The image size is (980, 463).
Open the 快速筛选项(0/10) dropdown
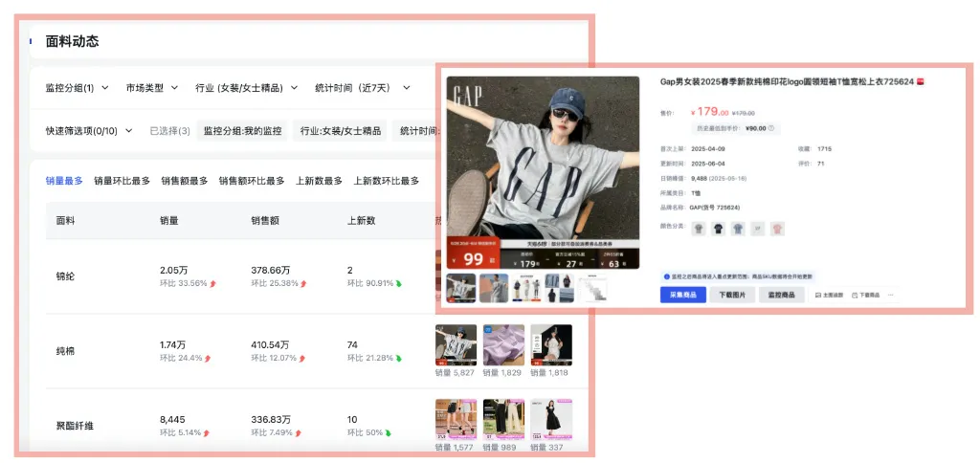89,131
